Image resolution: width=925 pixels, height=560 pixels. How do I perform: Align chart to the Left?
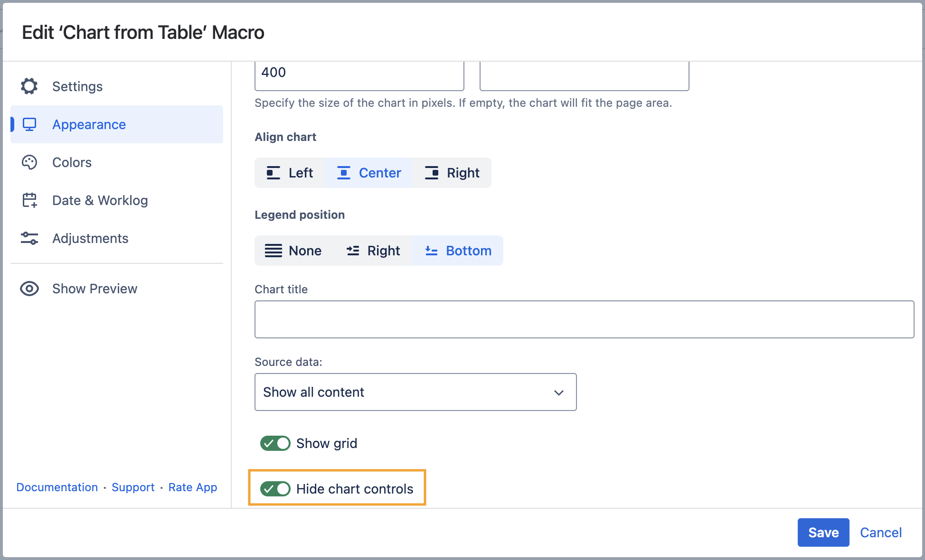(290, 173)
